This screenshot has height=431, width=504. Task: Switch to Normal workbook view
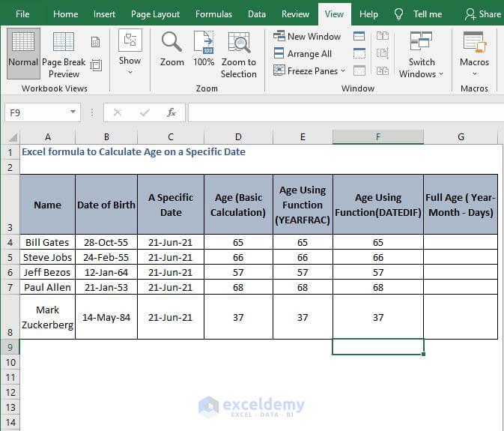coord(23,53)
